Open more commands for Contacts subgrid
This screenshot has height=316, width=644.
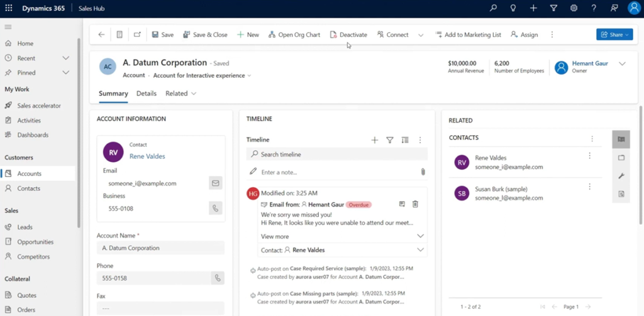coord(592,139)
